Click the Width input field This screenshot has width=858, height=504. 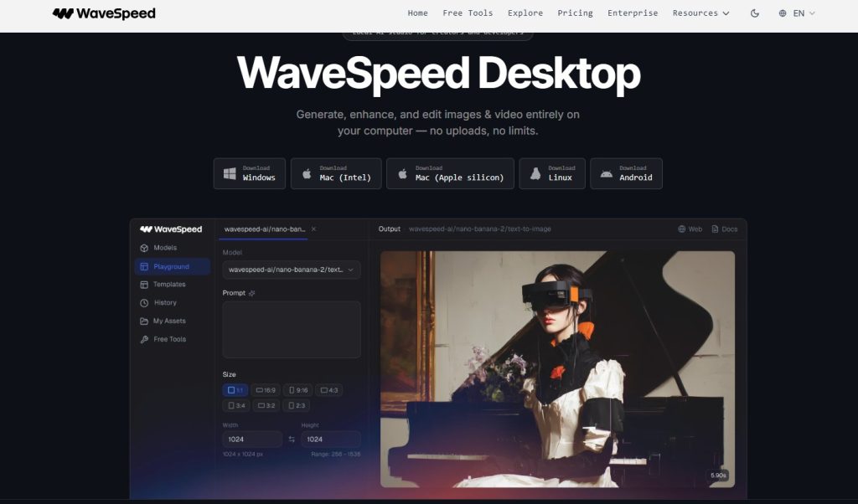tap(252, 439)
